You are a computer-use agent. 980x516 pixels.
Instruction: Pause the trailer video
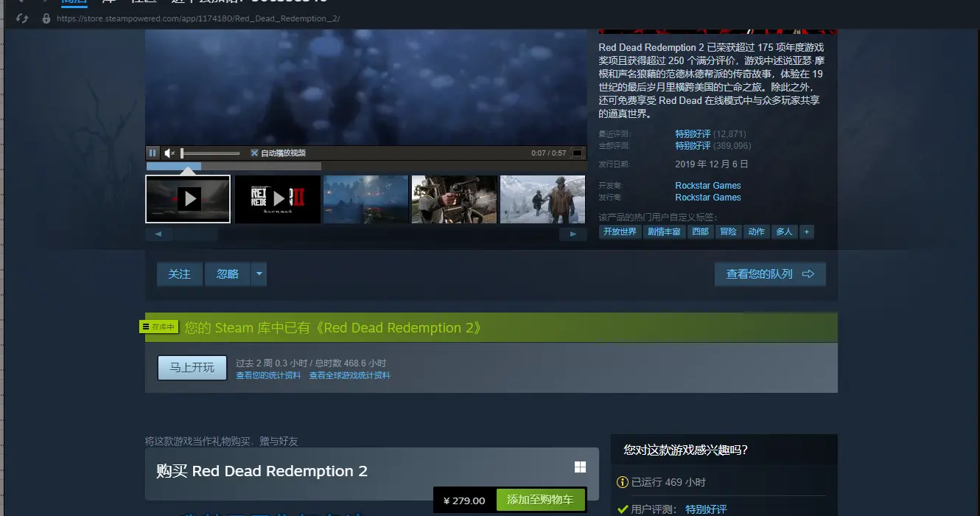tap(153, 153)
